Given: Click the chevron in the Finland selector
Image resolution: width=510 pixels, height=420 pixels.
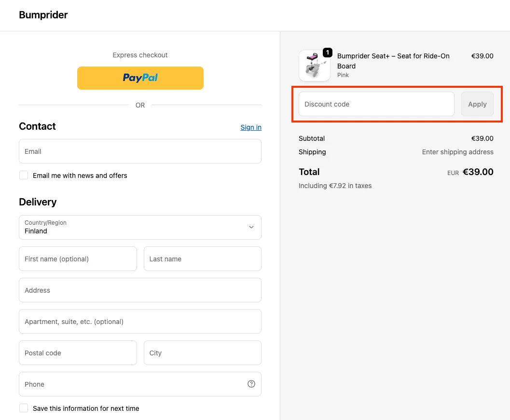Looking at the screenshot, I should click(x=251, y=227).
